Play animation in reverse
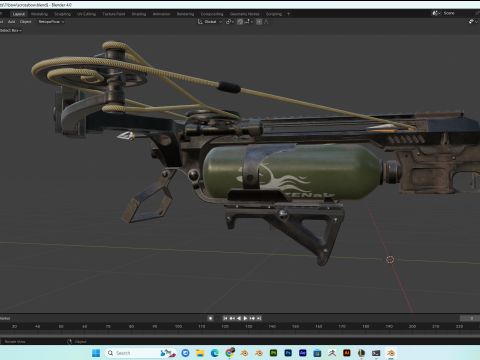 click(239, 318)
